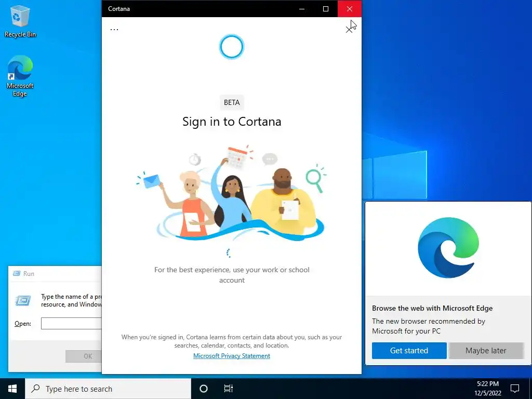Click the Run program icon beside description
Image resolution: width=532 pixels, height=399 pixels.
(x=23, y=300)
